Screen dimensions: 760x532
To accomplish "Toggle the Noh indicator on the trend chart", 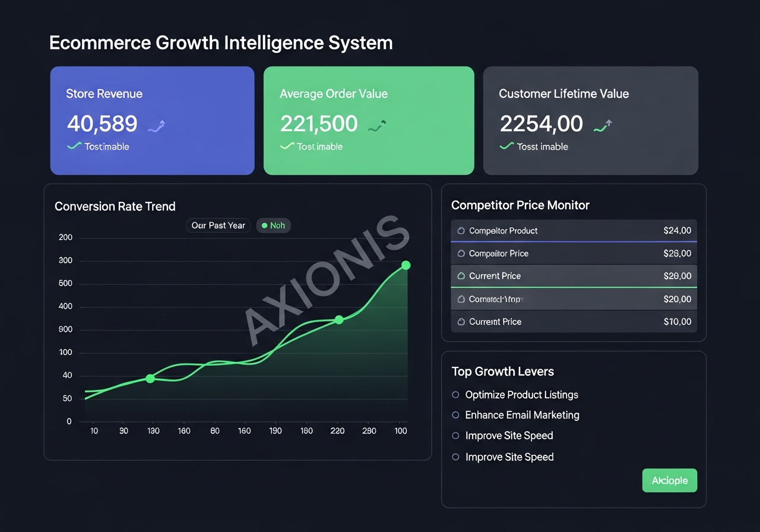I will click(x=273, y=226).
